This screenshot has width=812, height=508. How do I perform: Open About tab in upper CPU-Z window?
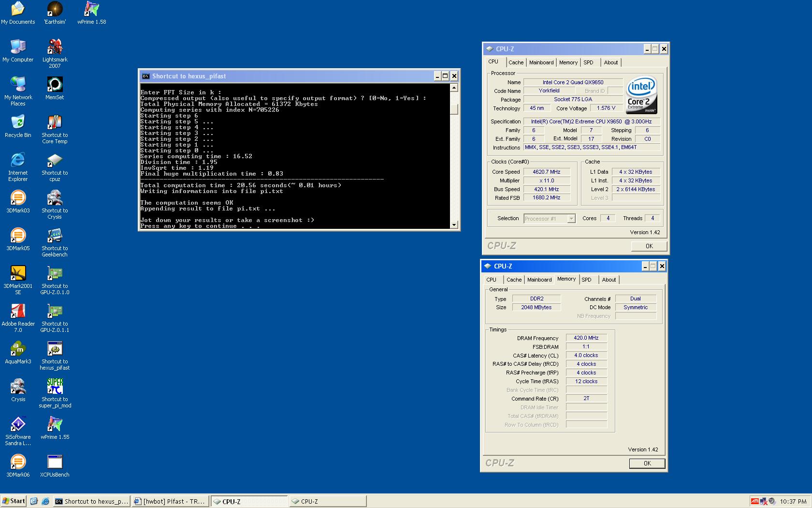[611, 62]
